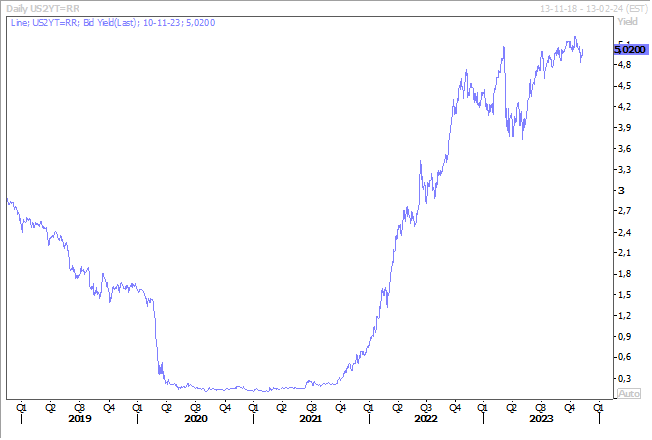Screen dimensions: 652x440
Task: Click the 3 level on yield axis
Action: [621, 190]
